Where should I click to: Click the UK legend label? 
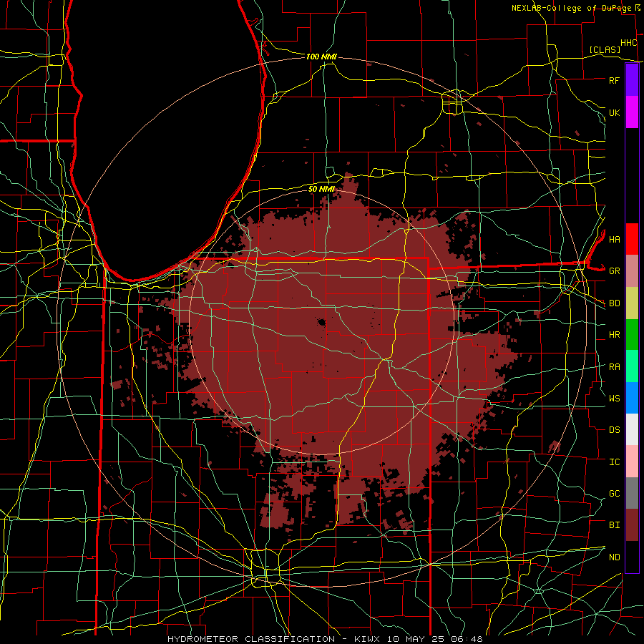[x=614, y=112]
